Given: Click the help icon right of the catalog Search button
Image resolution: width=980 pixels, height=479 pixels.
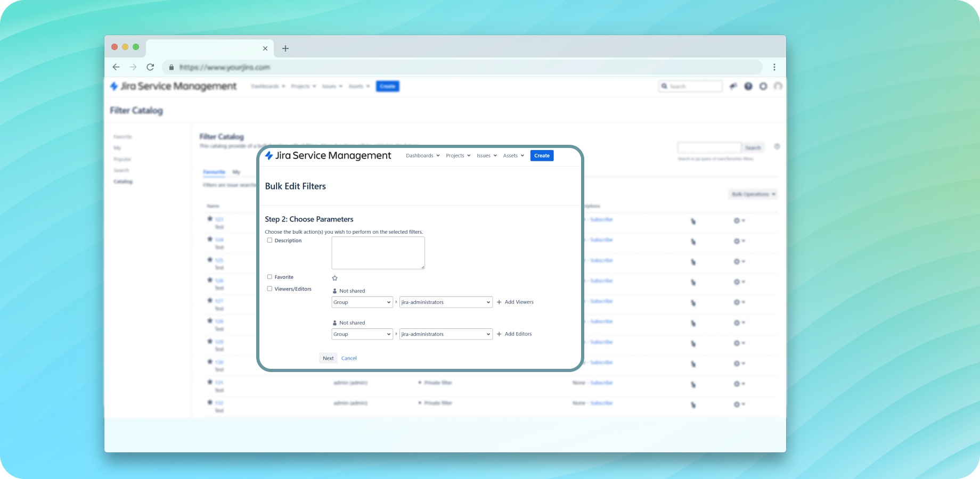Looking at the screenshot, I should click(777, 146).
